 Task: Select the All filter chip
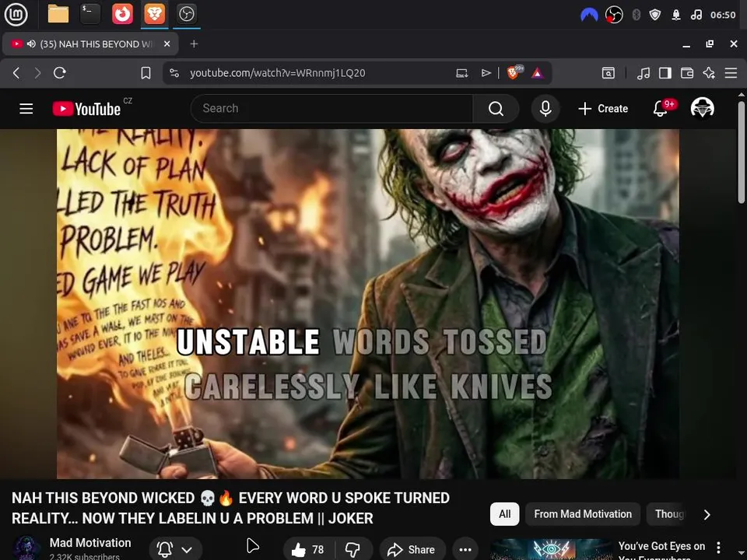504,514
